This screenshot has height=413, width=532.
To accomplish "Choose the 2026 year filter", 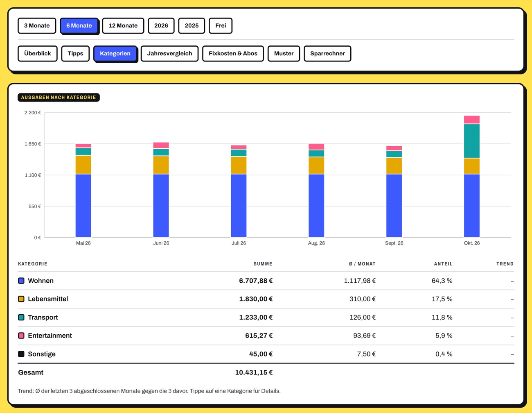I will tap(161, 25).
